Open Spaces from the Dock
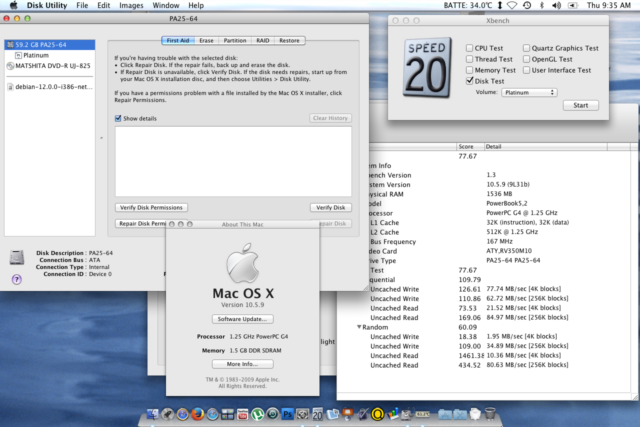 click(x=227, y=414)
